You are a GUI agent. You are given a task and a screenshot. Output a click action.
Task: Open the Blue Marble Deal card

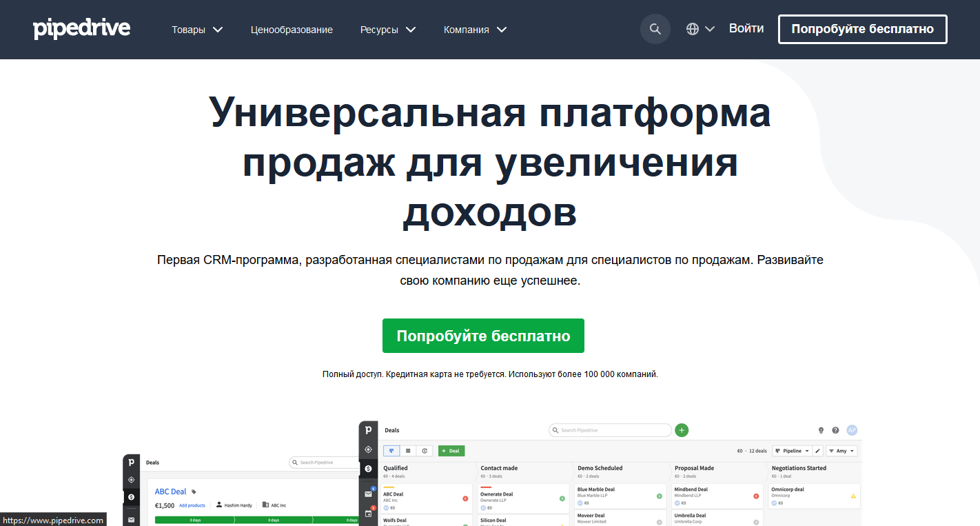click(620, 496)
